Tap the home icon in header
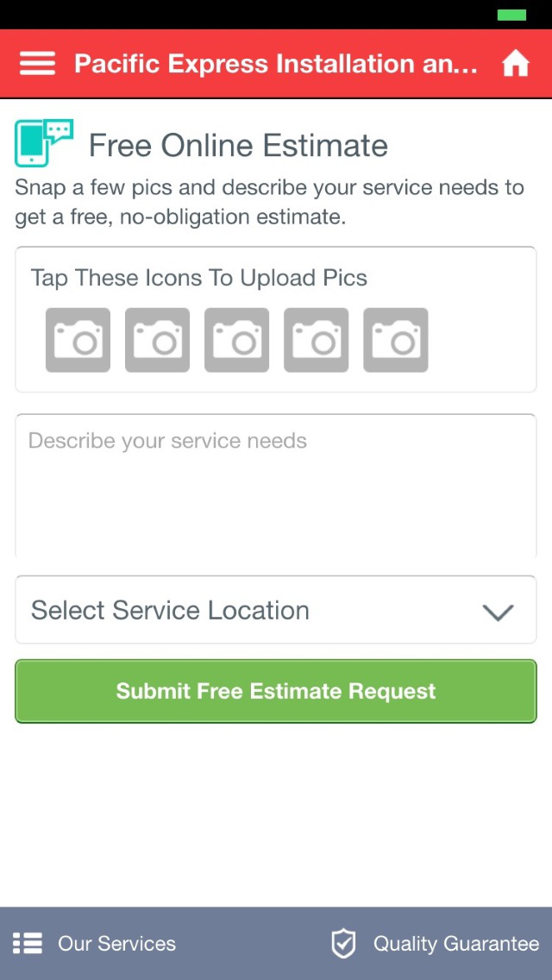This screenshot has width=552, height=980. coord(516,64)
